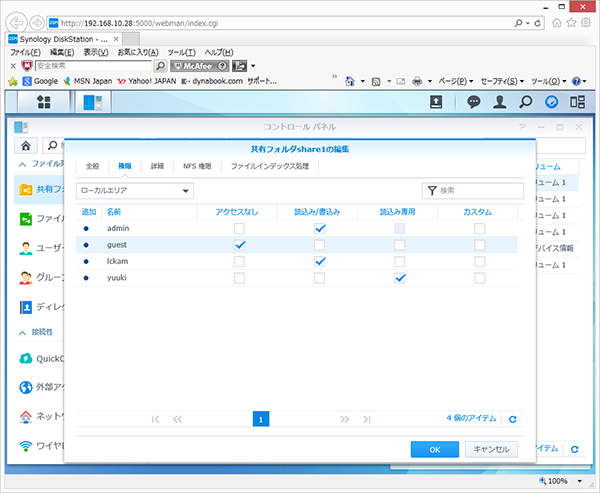Viewport: 600px width, 493px height.
Task: Go to the previous permissions page
Action: 178,419
